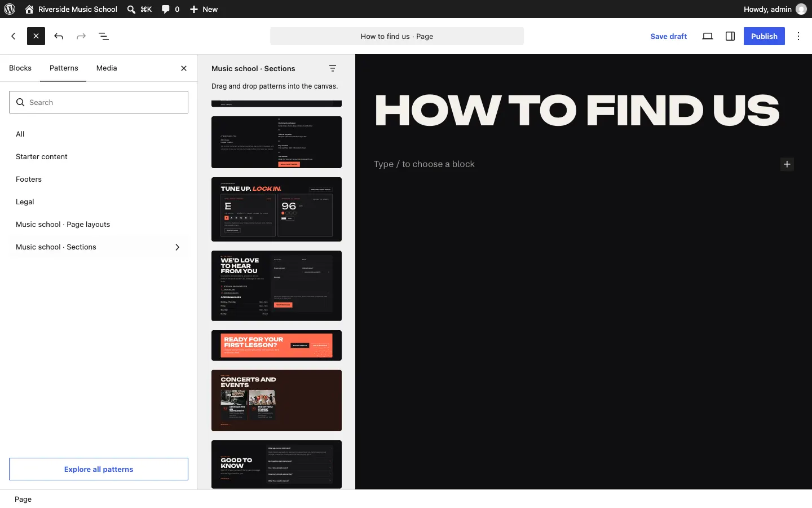Open the Riverside Music School site link

click(71, 9)
